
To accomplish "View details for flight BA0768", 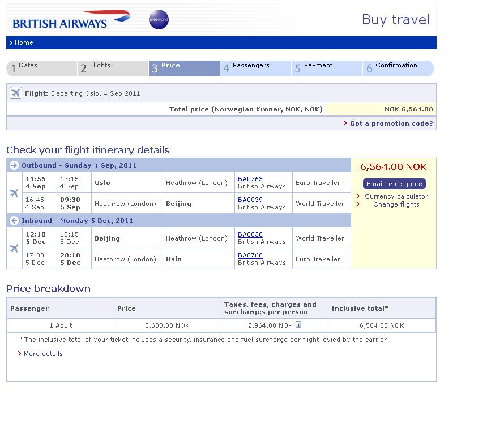I will (x=250, y=255).
